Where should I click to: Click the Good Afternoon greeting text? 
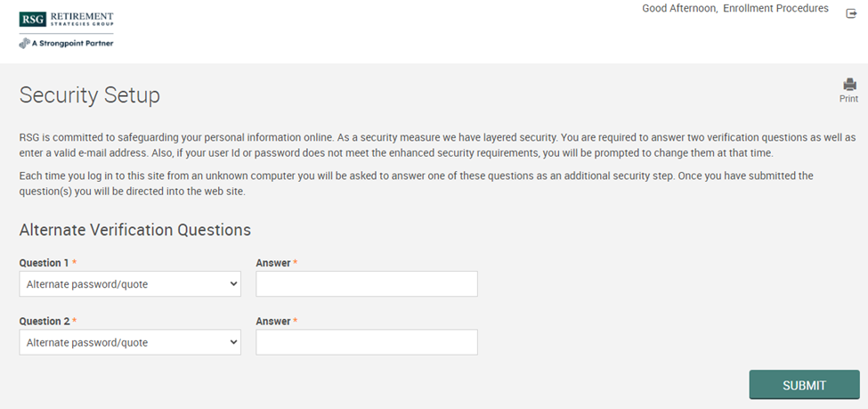tap(680, 9)
